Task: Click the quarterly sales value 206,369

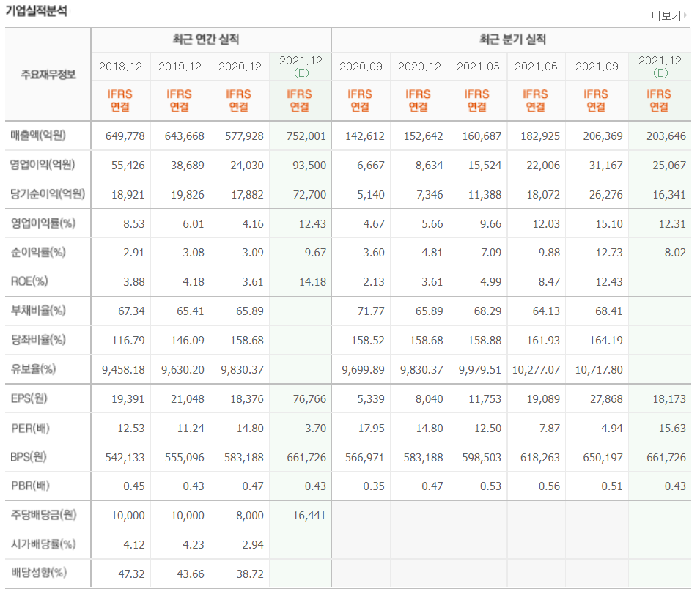Action: [603, 136]
